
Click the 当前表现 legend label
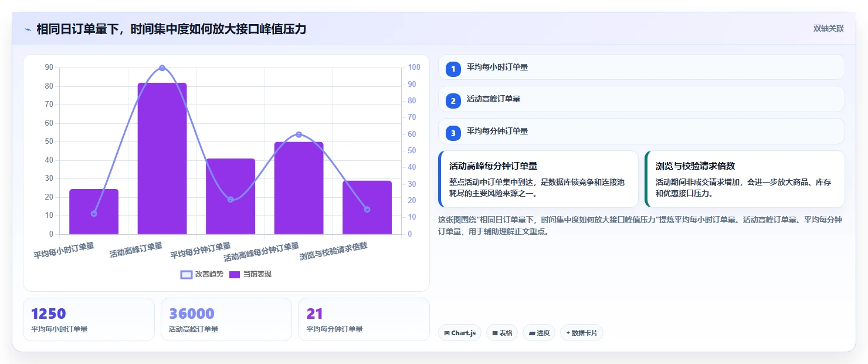257,274
